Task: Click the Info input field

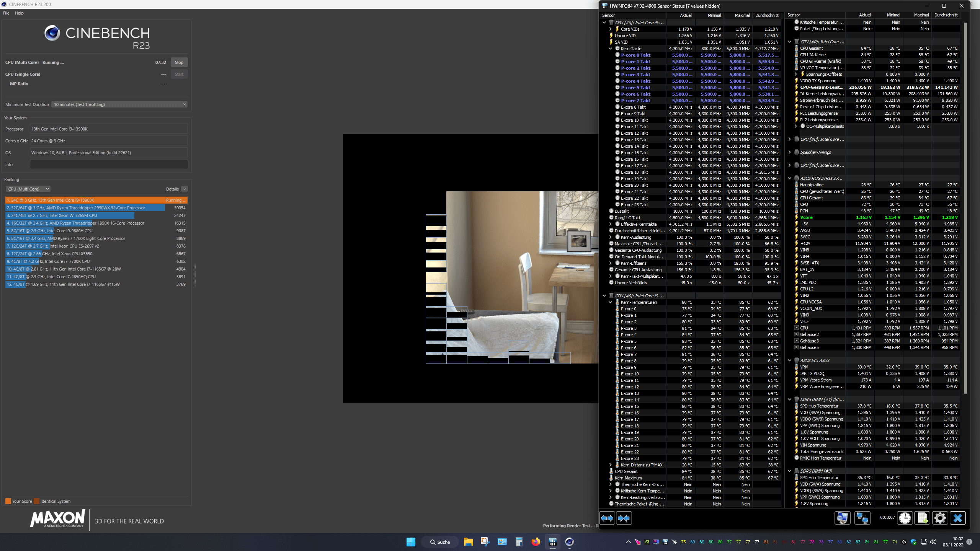Action: (x=109, y=165)
